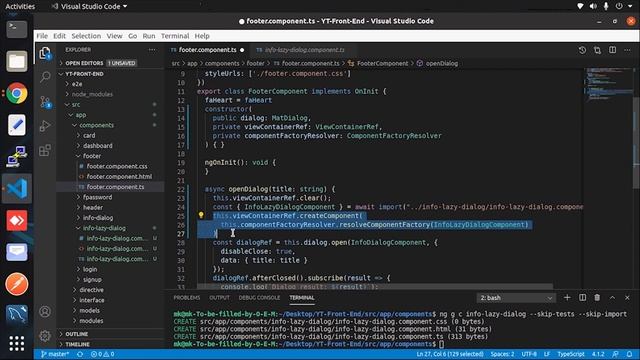Click open changes icon in editor toolbar
This screenshot has width=640, height=360.
point(597,50)
